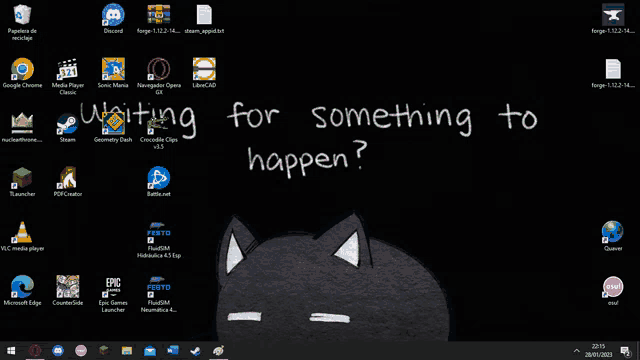This screenshot has height=360, width=640.
Task: Launch Battle.net desktop shortcut
Action: click(159, 182)
